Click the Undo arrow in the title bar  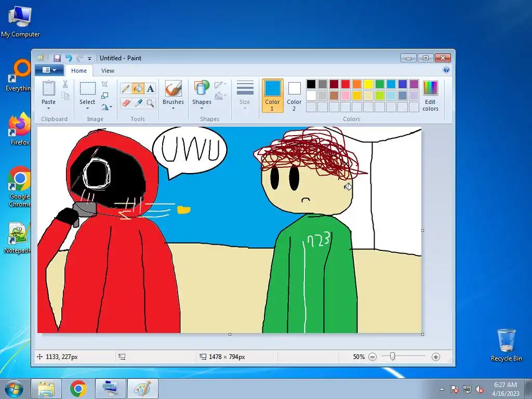coord(69,58)
